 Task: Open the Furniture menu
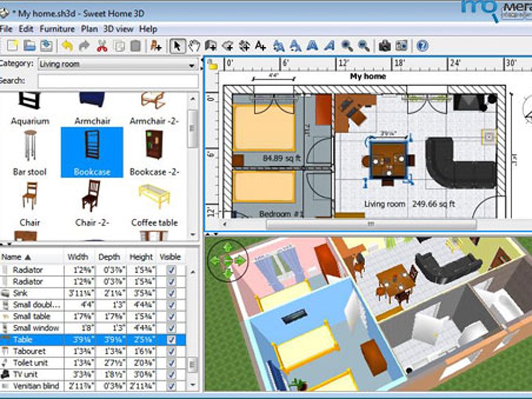(57, 29)
